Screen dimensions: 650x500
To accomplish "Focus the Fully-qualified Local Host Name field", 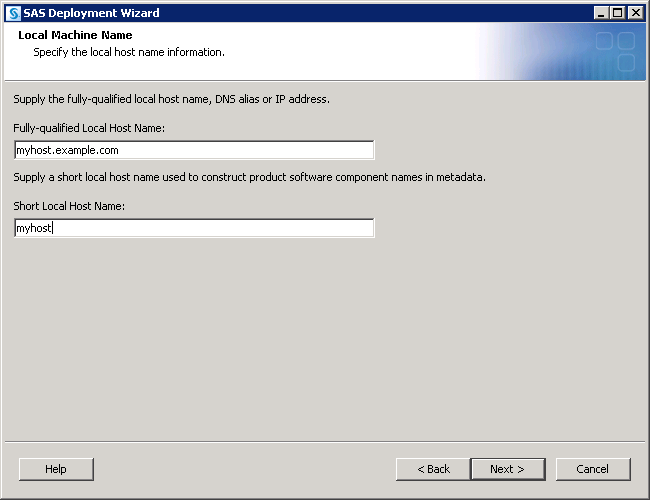I will (194, 150).
